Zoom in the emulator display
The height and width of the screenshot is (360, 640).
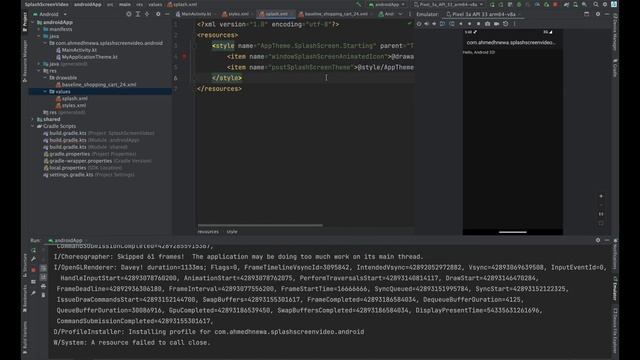pyautogui.click(x=601, y=196)
